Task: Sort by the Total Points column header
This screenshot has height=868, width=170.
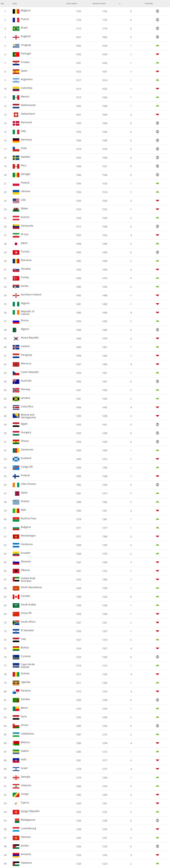Action: coord(72,4)
